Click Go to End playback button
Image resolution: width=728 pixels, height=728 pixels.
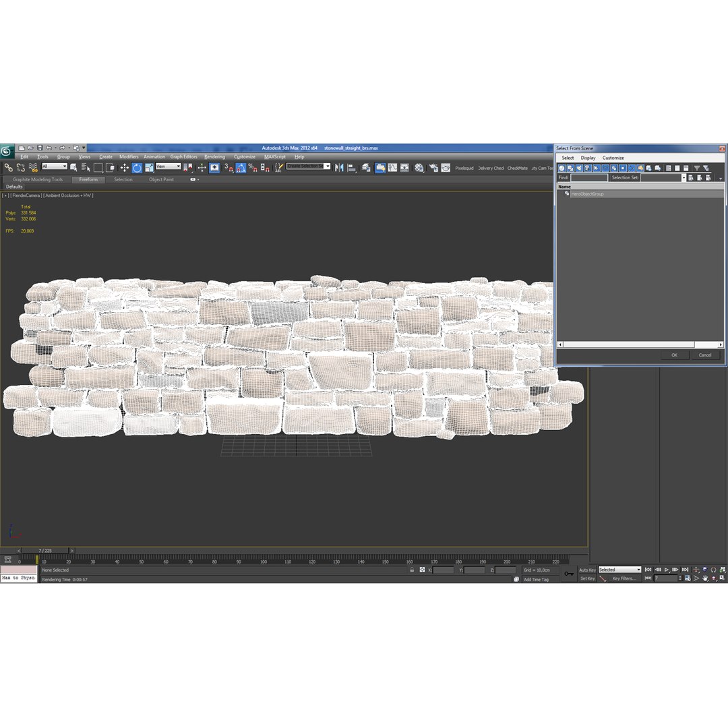tap(685, 570)
